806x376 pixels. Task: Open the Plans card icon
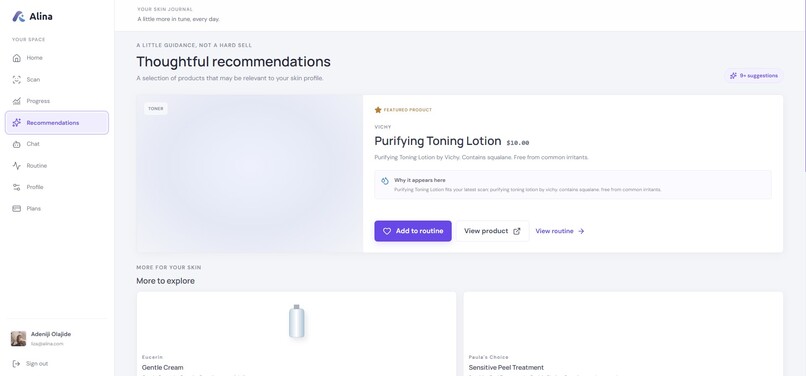[x=16, y=208]
